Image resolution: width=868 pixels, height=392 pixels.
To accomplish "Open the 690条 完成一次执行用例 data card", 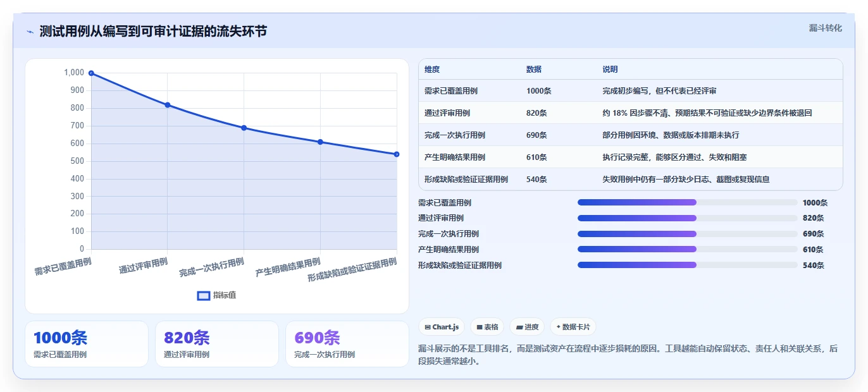I will point(347,344).
